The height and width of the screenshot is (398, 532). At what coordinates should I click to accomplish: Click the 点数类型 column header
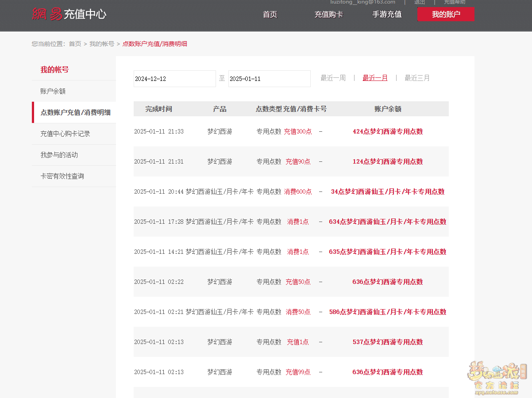click(269, 109)
